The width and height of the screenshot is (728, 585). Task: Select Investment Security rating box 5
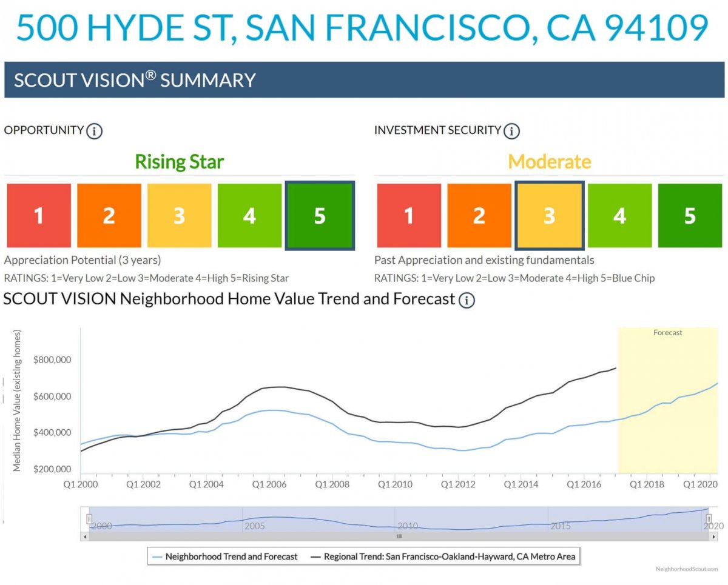pyautogui.click(x=690, y=216)
